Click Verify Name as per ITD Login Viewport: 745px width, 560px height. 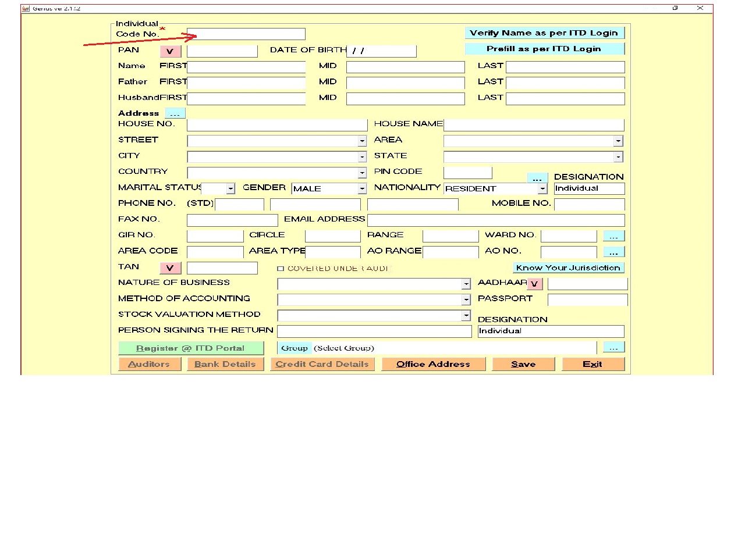click(544, 33)
